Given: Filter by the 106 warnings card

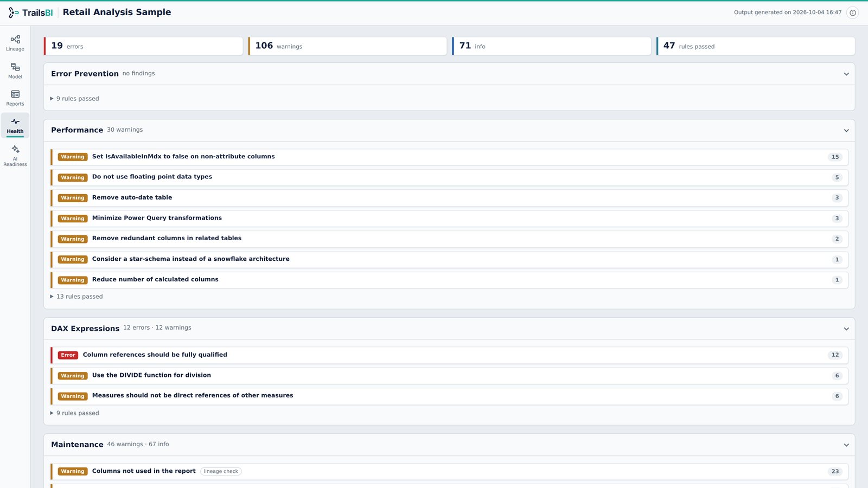Looking at the screenshot, I should [348, 46].
